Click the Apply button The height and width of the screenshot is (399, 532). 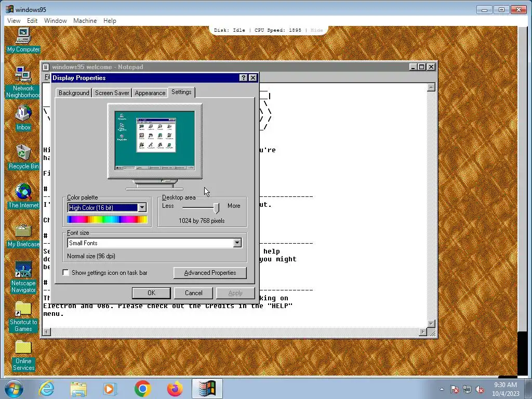235,293
